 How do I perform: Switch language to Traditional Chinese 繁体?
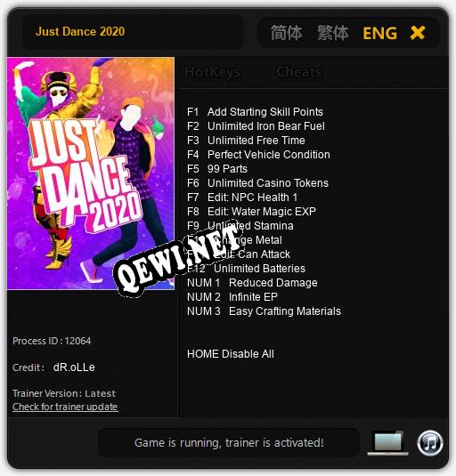click(x=333, y=33)
